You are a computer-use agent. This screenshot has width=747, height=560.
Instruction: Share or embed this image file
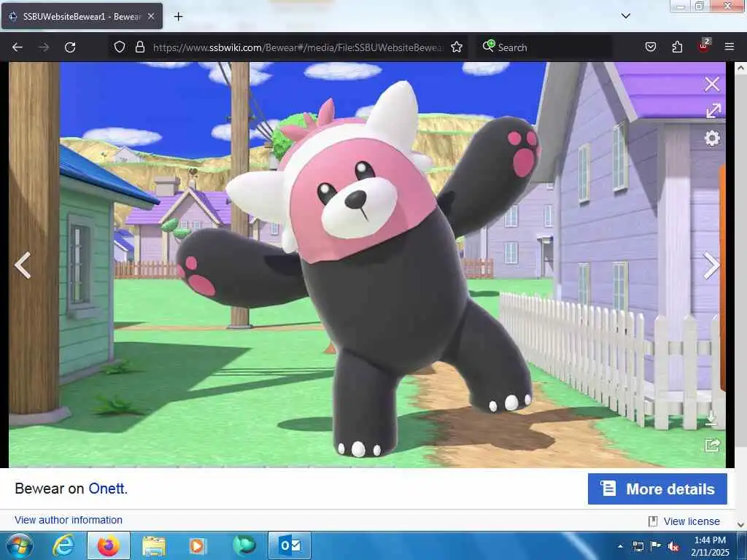[x=712, y=446]
